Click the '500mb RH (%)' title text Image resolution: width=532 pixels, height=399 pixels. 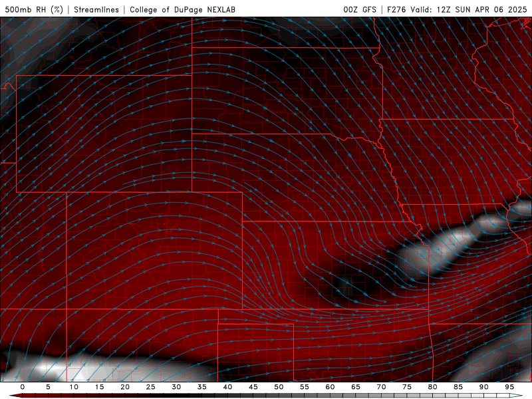pyautogui.click(x=34, y=9)
